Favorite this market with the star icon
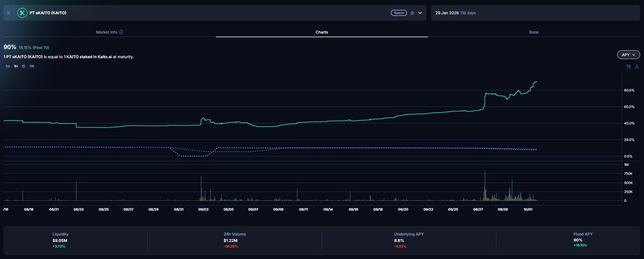This screenshot has width=644, height=259. point(412,12)
